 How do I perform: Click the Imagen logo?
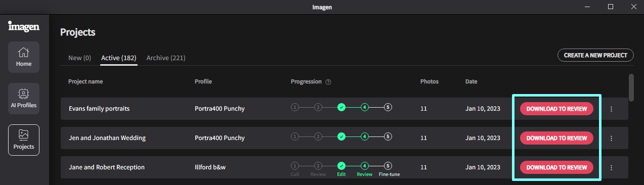(x=24, y=26)
